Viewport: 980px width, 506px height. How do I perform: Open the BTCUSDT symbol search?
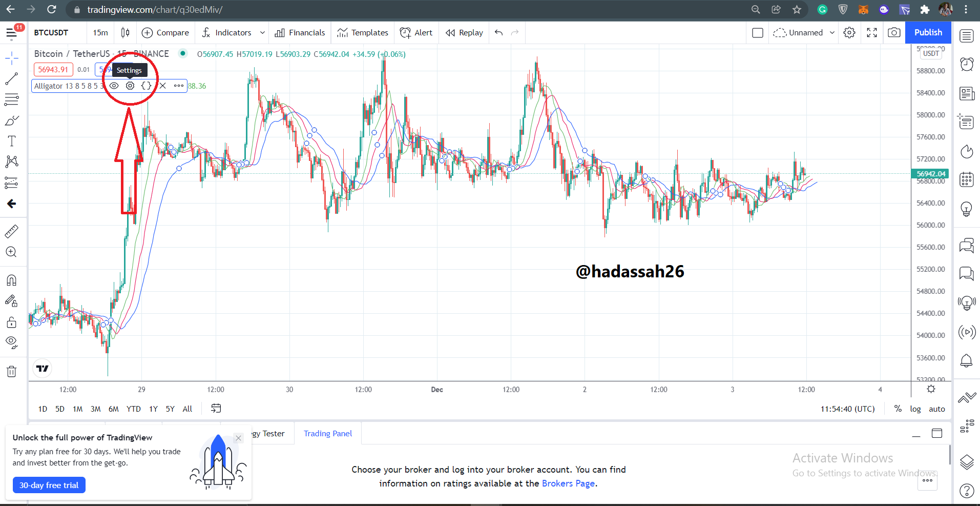[51, 33]
